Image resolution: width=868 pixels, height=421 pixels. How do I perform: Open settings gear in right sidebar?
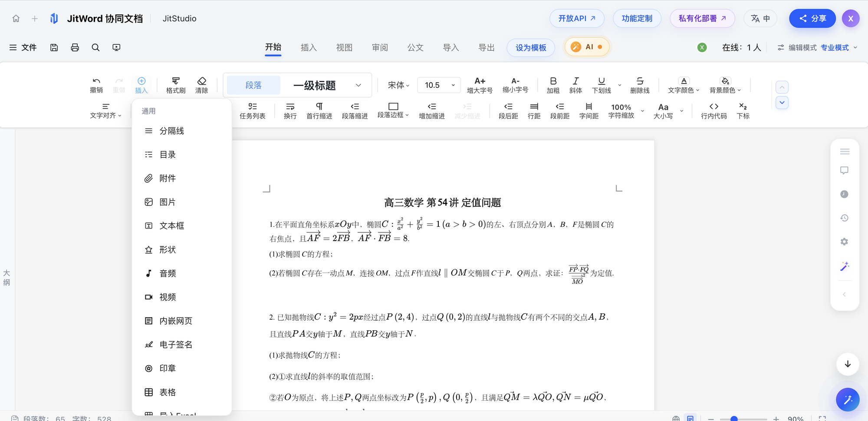pyautogui.click(x=844, y=242)
